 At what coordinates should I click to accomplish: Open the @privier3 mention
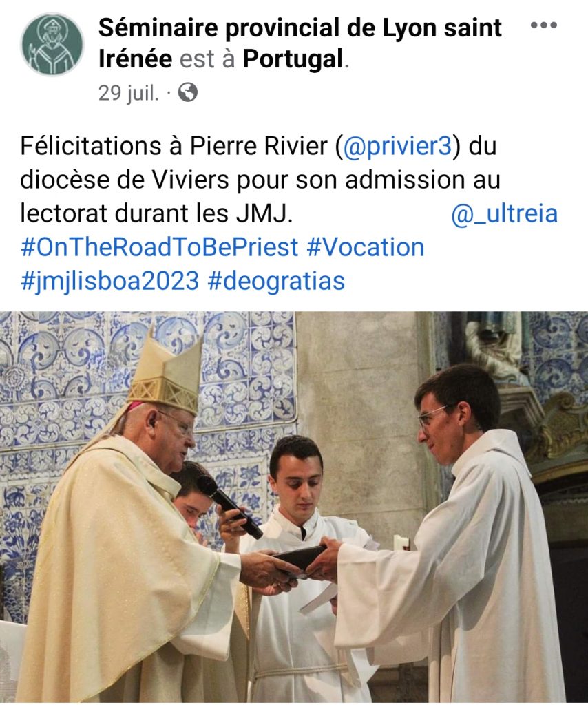[x=397, y=147]
